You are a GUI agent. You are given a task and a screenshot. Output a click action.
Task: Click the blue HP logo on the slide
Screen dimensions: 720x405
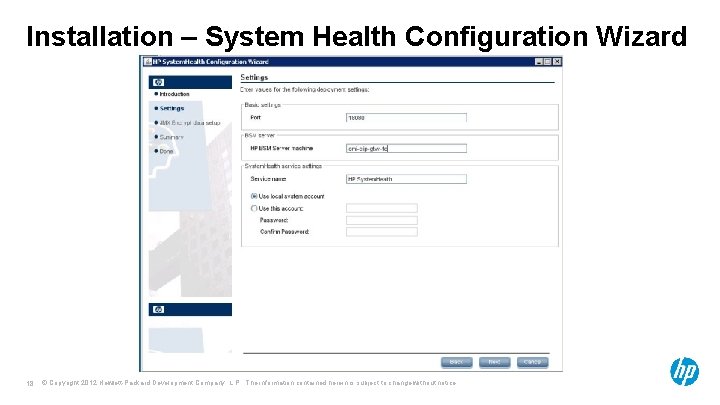684,371
